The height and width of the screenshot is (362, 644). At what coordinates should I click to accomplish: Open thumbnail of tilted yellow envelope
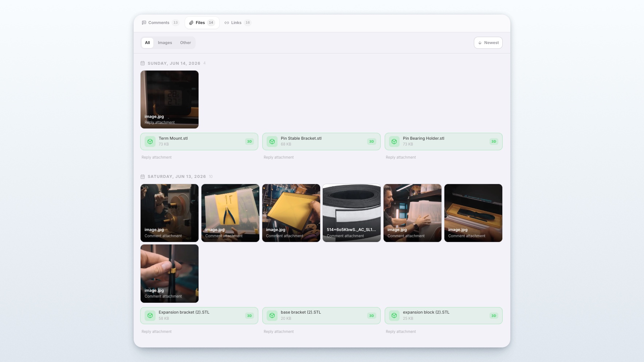point(291,213)
